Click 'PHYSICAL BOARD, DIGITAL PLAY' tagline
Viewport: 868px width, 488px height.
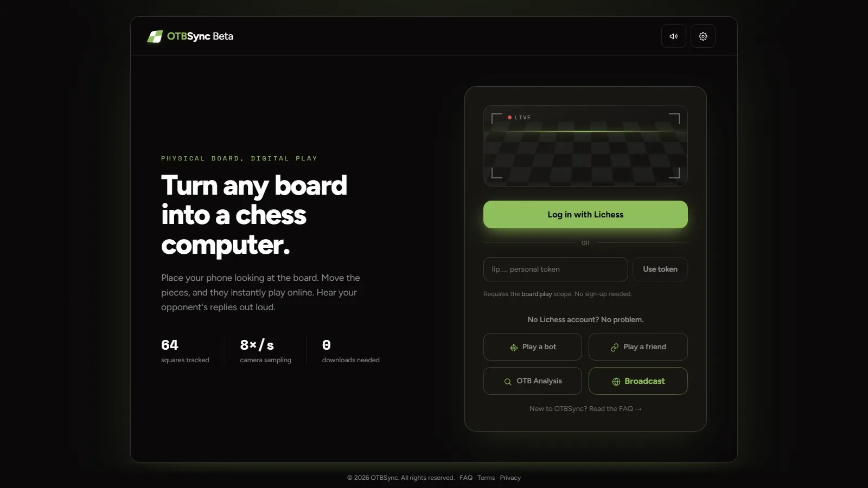click(x=239, y=159)
